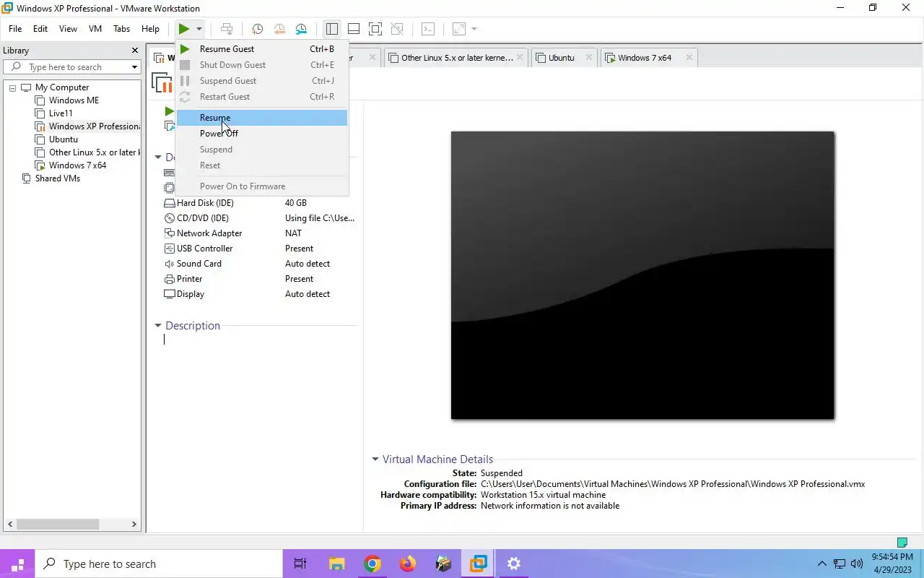924x578 pixels.
Task: Open the Windows Start menu
Action: point(17,564)
